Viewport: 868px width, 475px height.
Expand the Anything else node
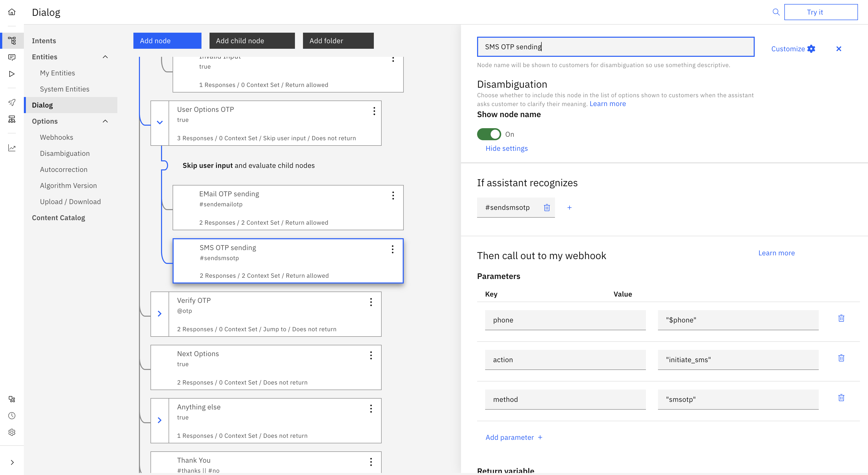pos(160,420)
